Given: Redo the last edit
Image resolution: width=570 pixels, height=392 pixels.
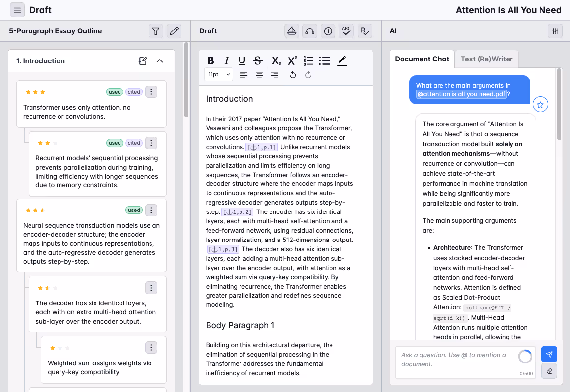Looking at the screenshot, I should pyautogui.click(x=308, y=75).
